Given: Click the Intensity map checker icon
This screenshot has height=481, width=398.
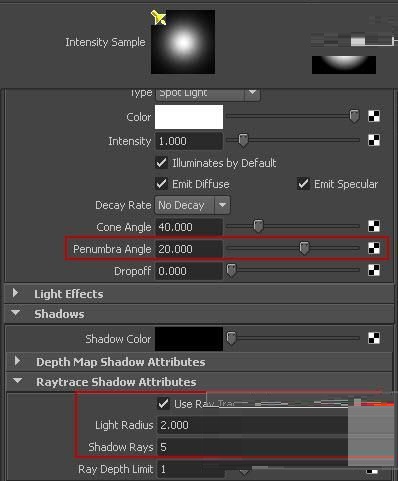Looking at the screenshot, I should [374, 140].
